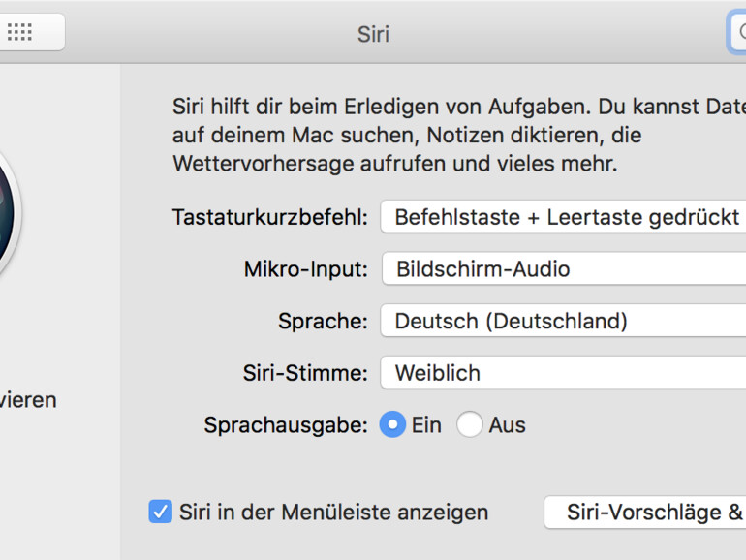Click the Siri-Vorschläge & button

coord(645,512)
